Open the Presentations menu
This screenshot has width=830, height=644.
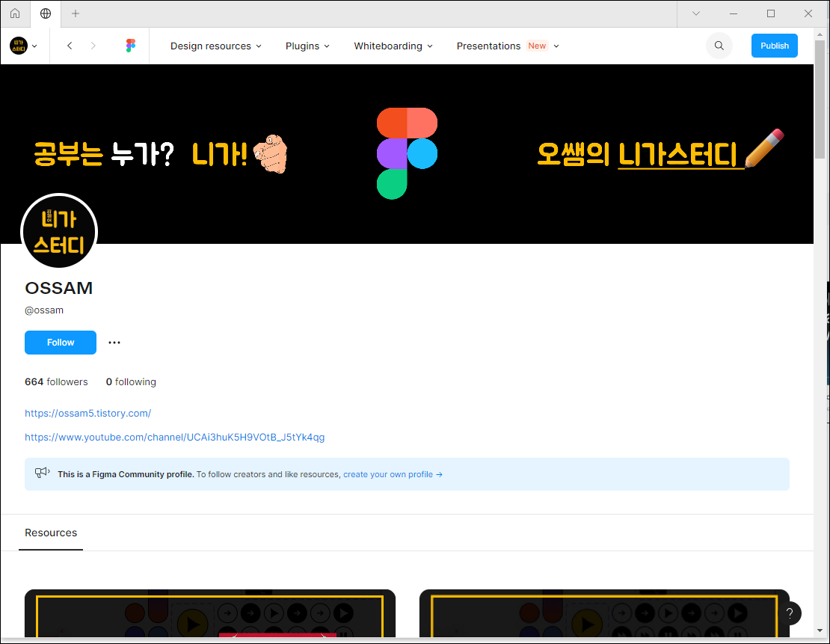point(508,46)
